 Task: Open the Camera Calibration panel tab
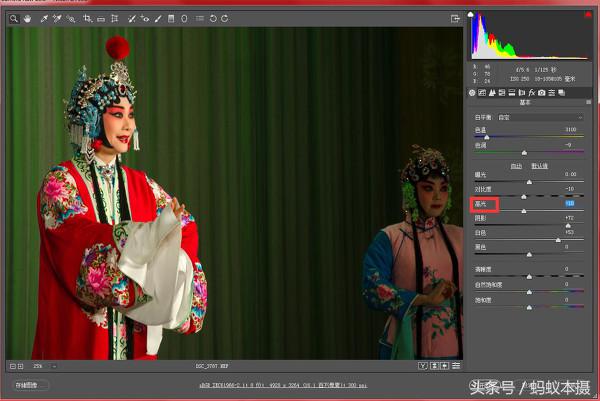coord(542,93)
